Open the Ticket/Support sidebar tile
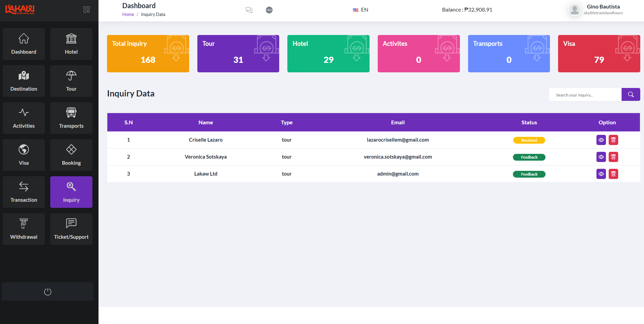This screenshot has width=644, height=324. [71, 229]
